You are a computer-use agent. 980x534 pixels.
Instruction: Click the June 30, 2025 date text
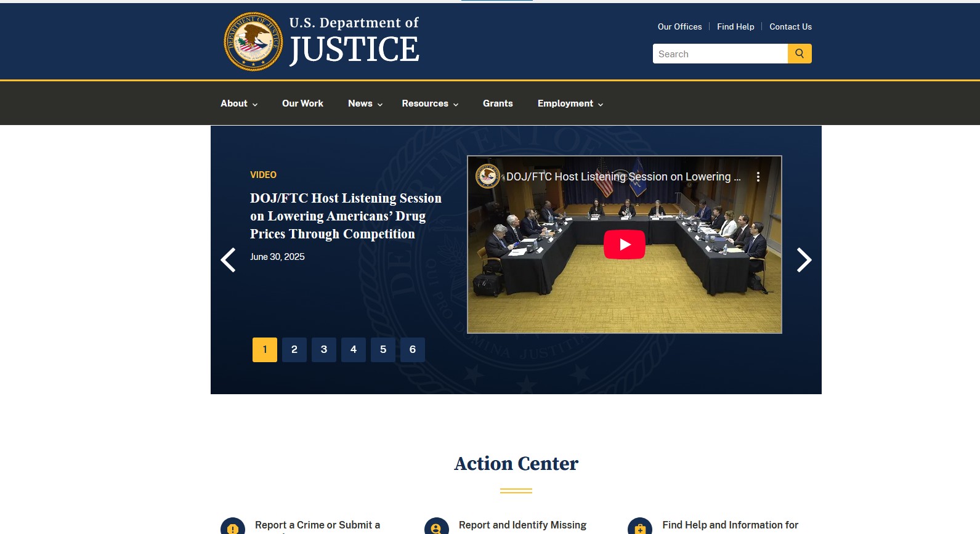(x=277, y=257)
